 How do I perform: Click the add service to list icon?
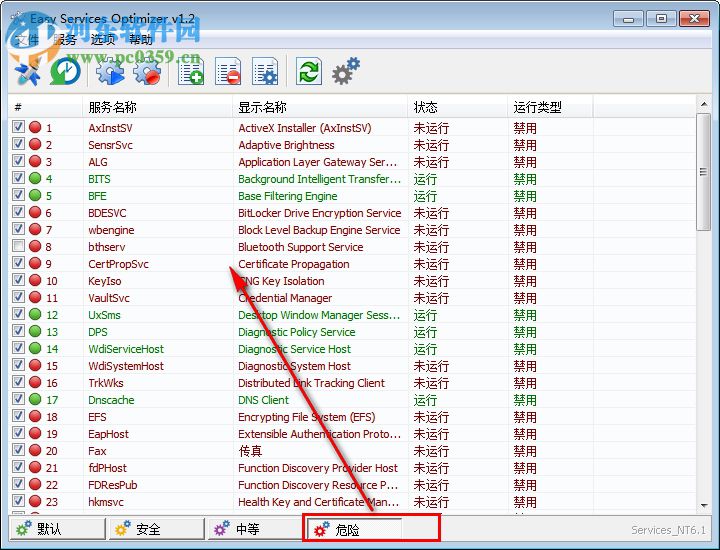click(191, 72)
